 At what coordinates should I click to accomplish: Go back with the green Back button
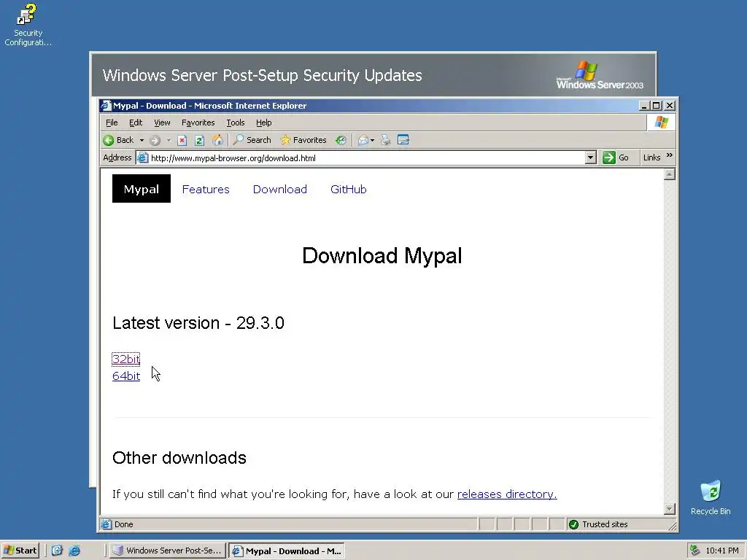[x=118, y=140]
